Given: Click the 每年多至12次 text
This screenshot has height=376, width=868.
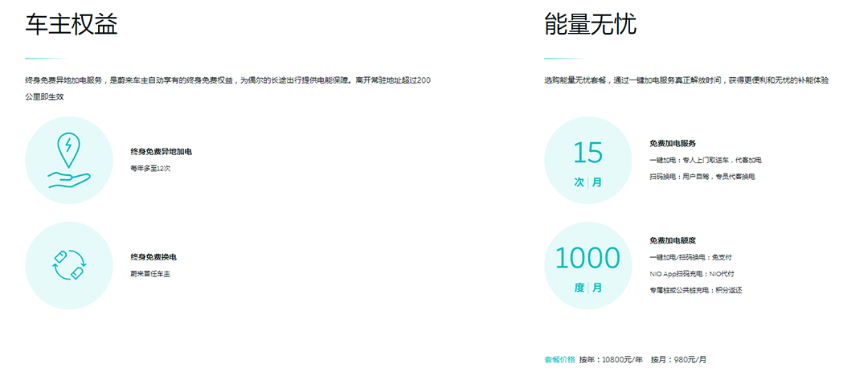Looking at the screenshot, I should tap(150, 169).
